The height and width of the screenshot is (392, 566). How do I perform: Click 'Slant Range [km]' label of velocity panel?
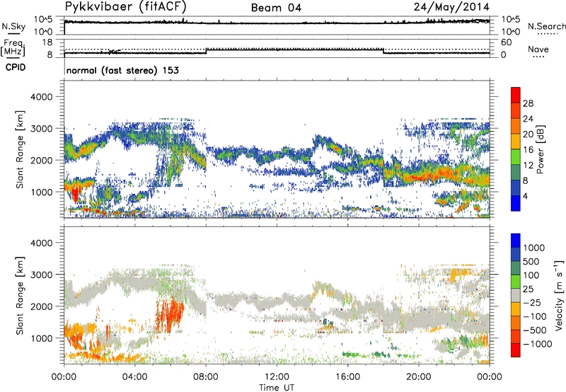click(x=20, y=295)
